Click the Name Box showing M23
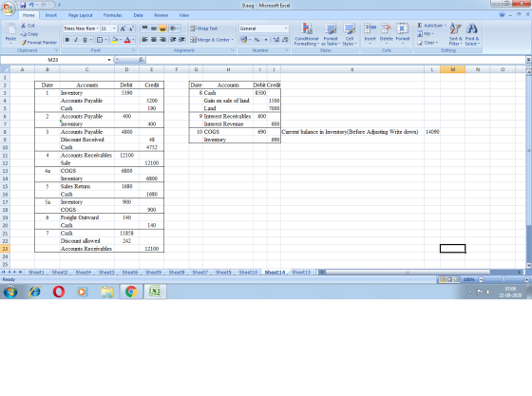532x396 pixels. click(x=53, y=60)
